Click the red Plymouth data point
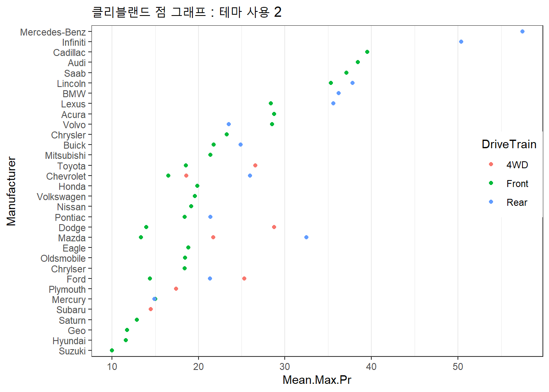The height and width of the screenshot is (392, 549). [x=176, y=289]
